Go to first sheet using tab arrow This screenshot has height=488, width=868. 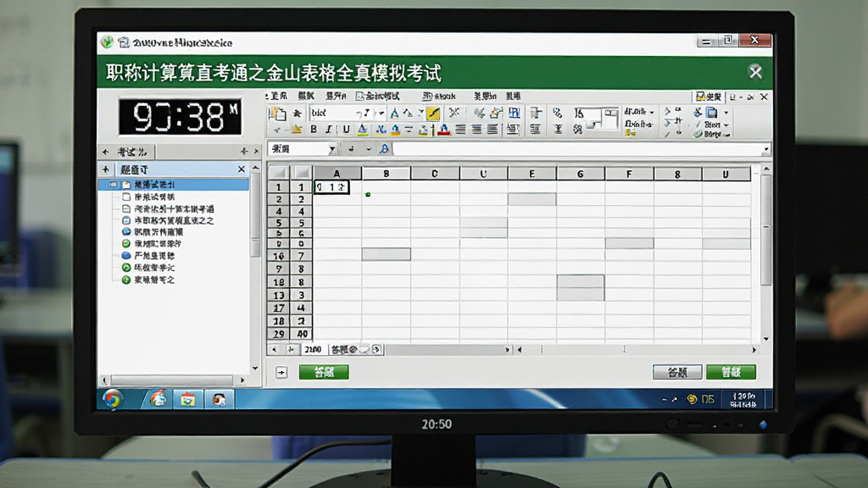pos(274,350)
